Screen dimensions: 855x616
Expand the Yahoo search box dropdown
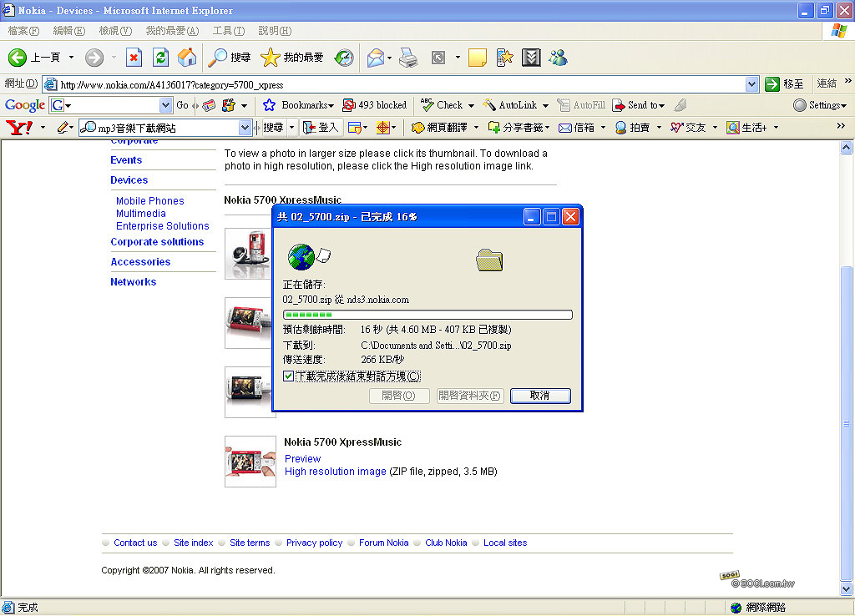(245, 128)
